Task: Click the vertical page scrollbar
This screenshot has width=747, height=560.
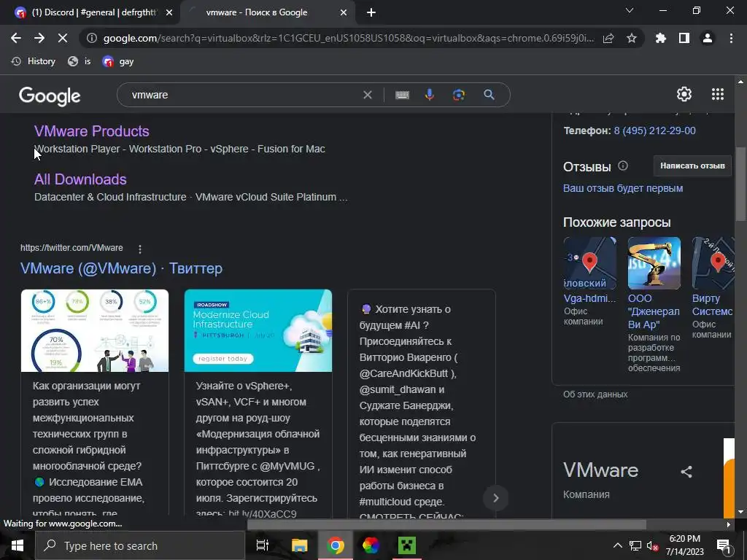Action: 740,183
